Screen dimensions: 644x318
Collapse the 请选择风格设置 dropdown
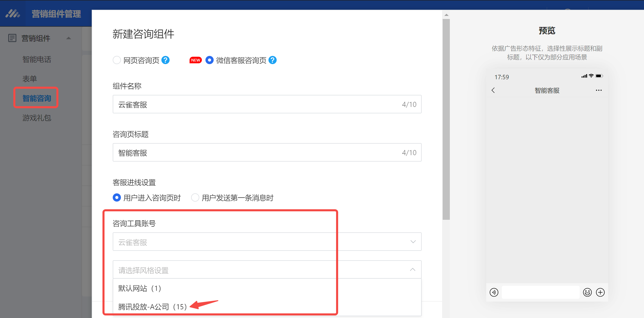pyautogui.click(x=412, y=270)
